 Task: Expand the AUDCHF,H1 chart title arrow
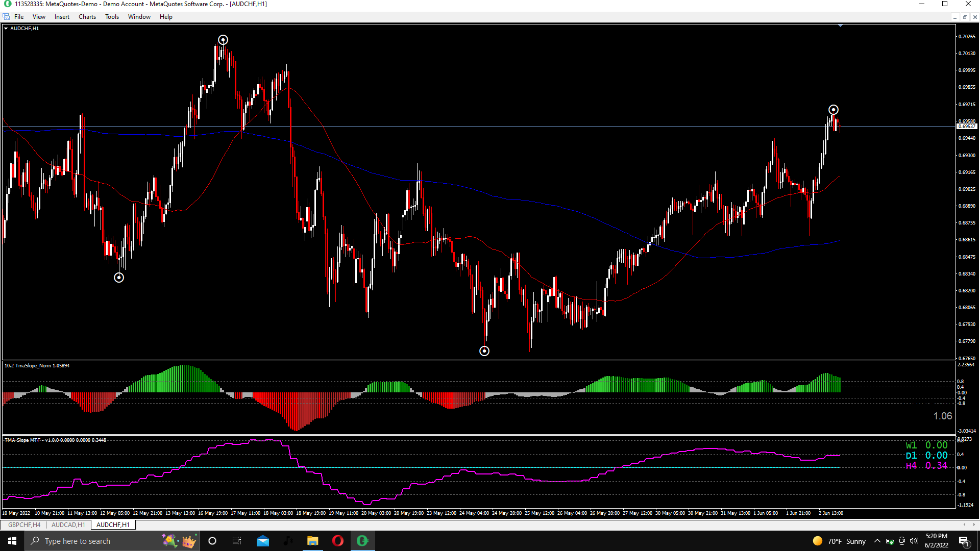pyautogui.click(x=6, y=29)
